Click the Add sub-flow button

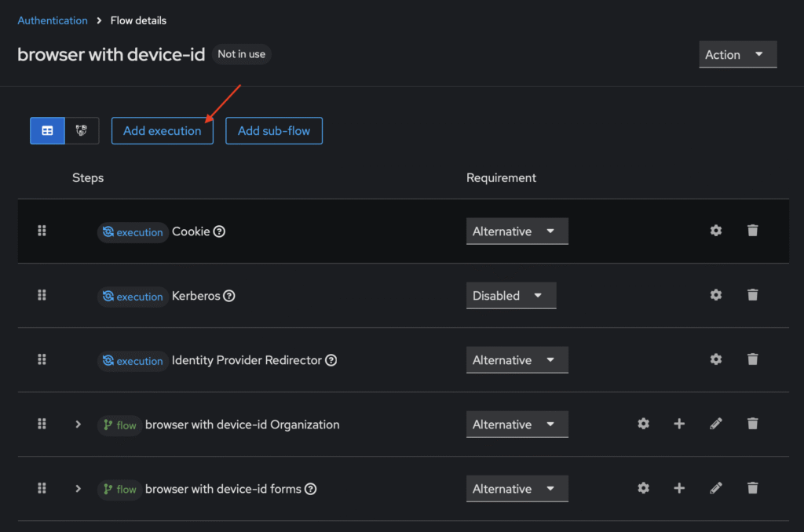coord(274,131)
